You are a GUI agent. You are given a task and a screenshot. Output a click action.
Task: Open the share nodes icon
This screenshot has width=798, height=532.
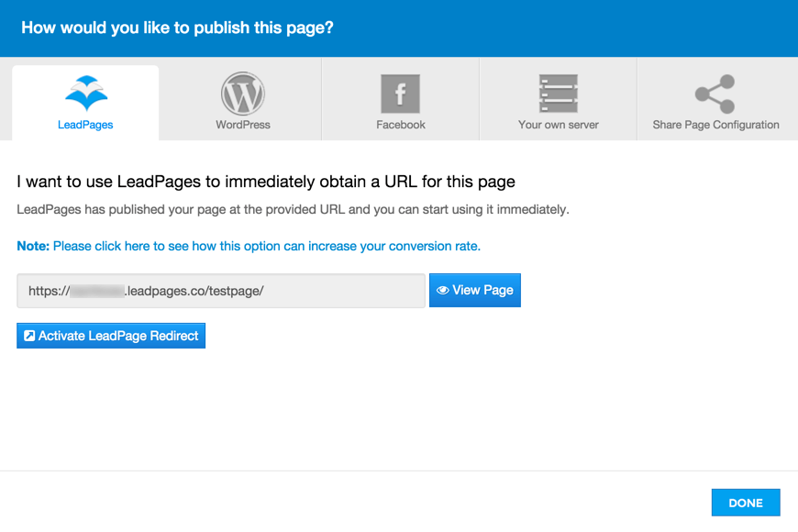715,94
